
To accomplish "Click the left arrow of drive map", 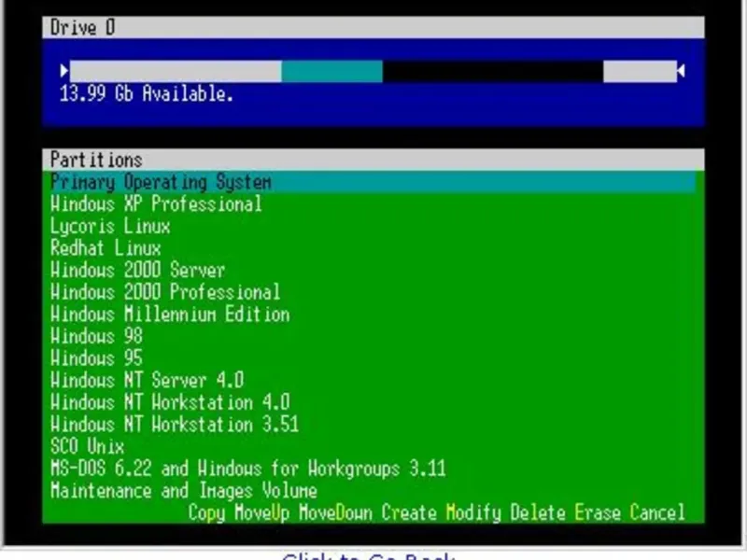I will click(x=64, y=71).
